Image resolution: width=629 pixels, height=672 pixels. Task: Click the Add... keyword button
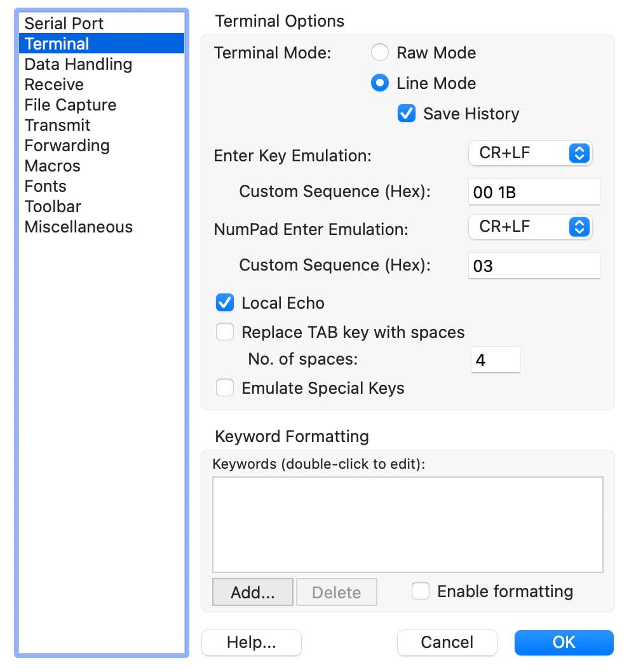253,592
